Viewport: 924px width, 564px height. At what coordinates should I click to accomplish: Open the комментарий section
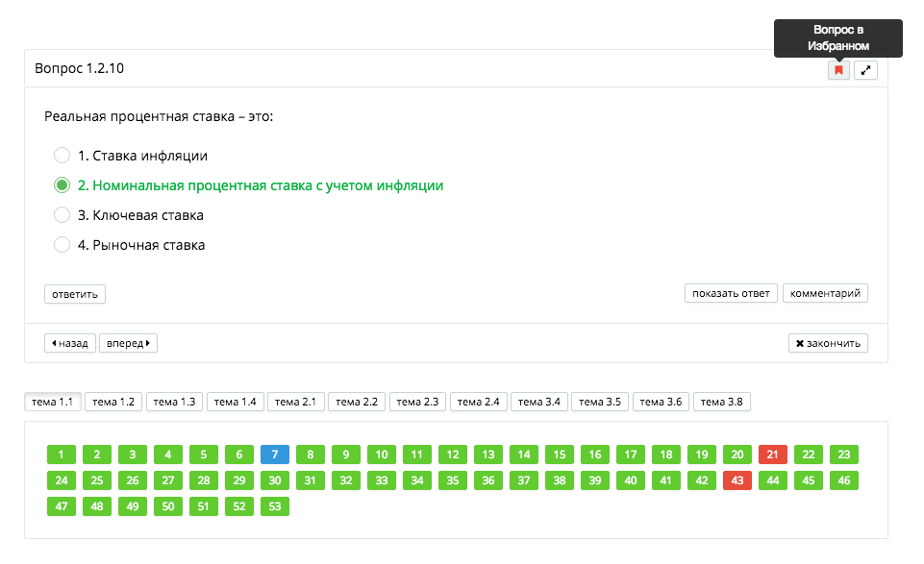[825, 294]
